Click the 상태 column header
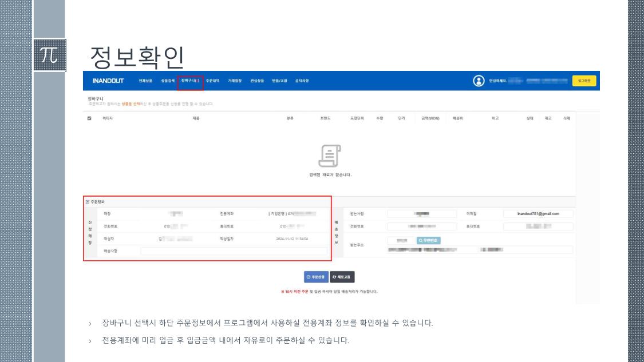 pyautogui.click(x=530, y=118)
